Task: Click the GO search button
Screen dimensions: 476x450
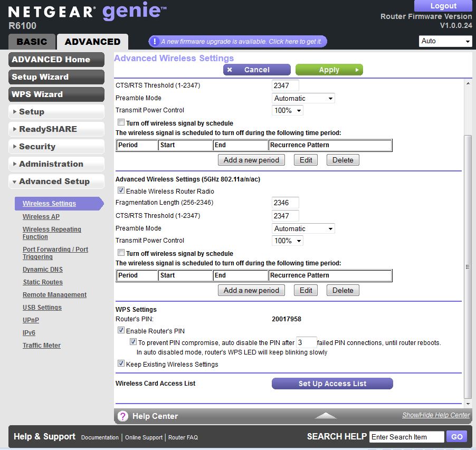Action: coord(456,437)
